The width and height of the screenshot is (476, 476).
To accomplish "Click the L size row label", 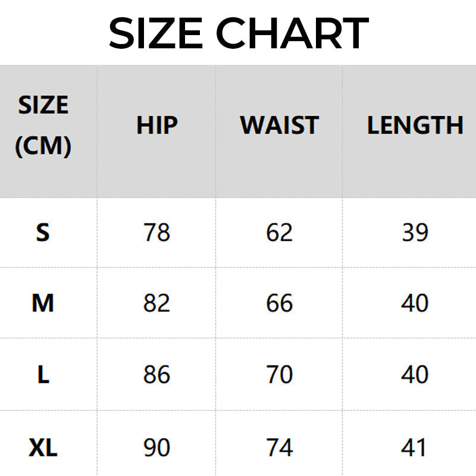I will tap(43, 375).
